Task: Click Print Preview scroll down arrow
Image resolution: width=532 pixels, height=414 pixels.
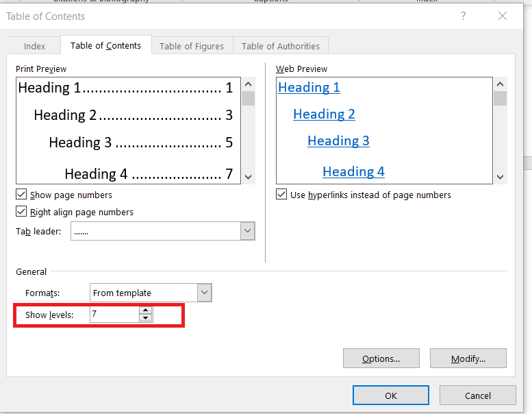Action: (249, 177)
